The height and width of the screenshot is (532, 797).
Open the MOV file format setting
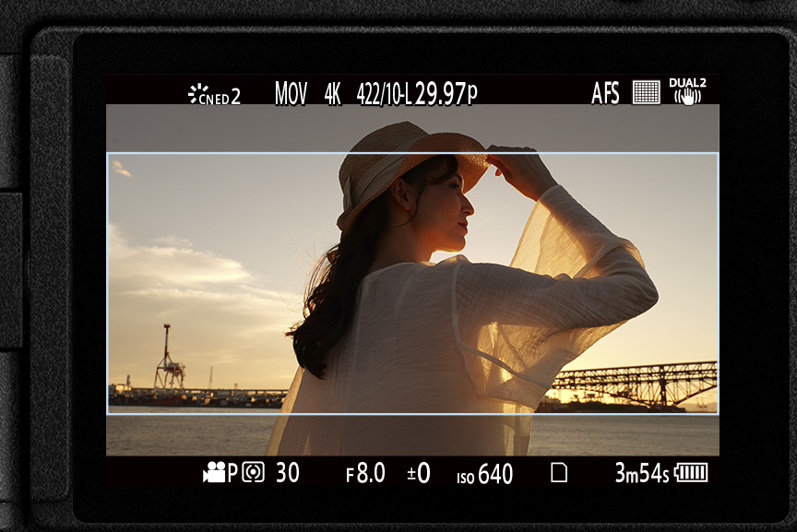click(291, 93)
